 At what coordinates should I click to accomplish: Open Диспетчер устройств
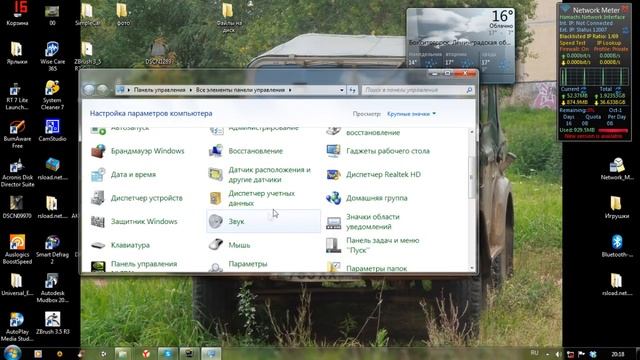click(x=137, y=198)
